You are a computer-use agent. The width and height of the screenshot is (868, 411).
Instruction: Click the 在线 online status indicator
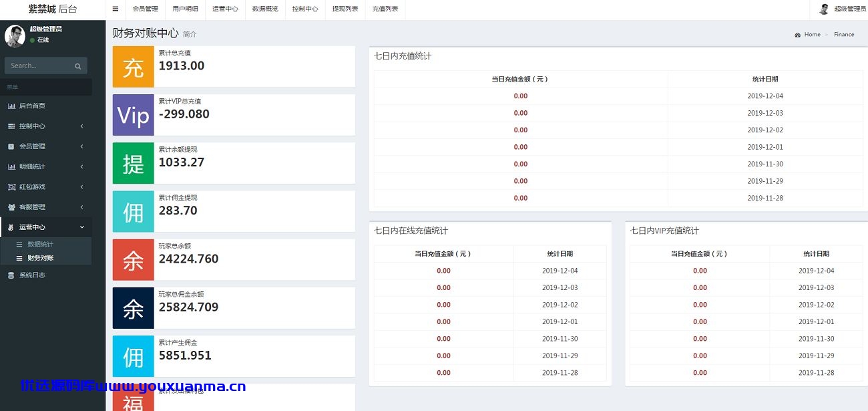(39, 40)
